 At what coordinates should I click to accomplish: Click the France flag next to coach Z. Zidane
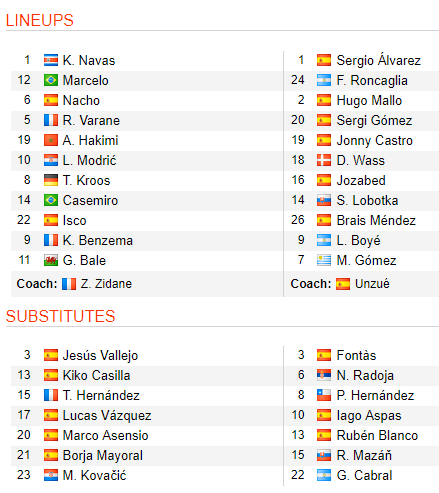click(x=69, y=284)
